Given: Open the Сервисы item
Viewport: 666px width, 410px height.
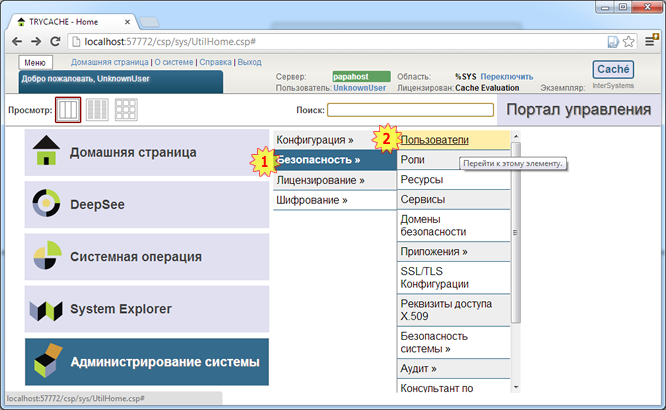Looking at the screenshot, I should click(454, 200).
